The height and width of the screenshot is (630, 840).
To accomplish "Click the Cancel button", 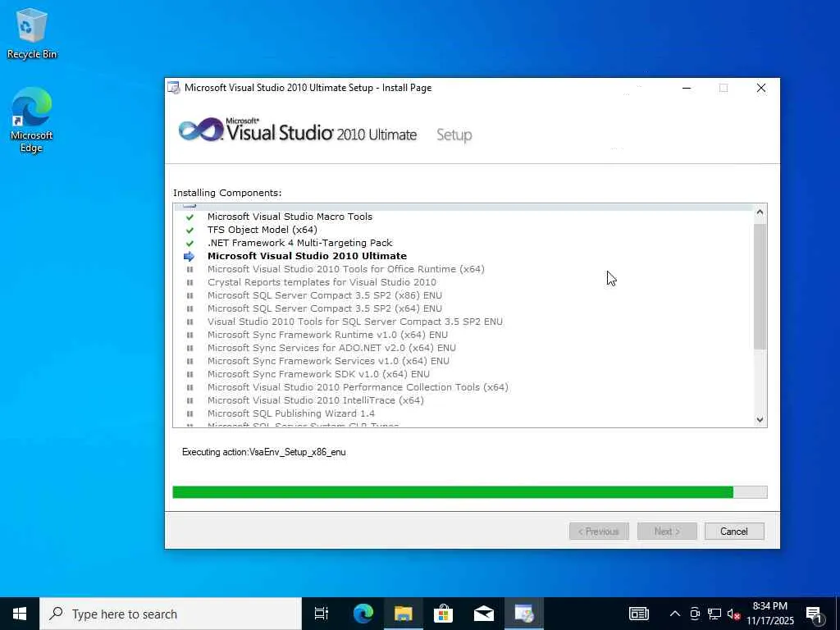I will [734, 532].
